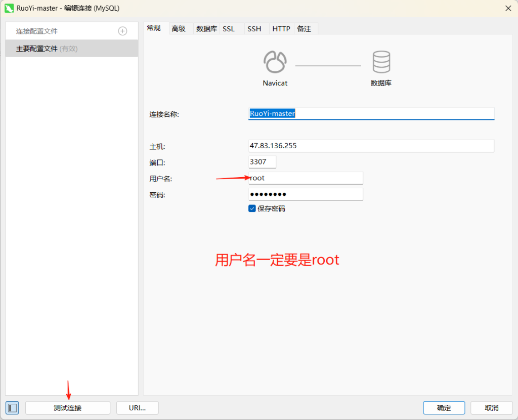Viewport: 518px width, 420px height.
Task: Switch to the 常规 tab
Action: [x=154, y=28]
